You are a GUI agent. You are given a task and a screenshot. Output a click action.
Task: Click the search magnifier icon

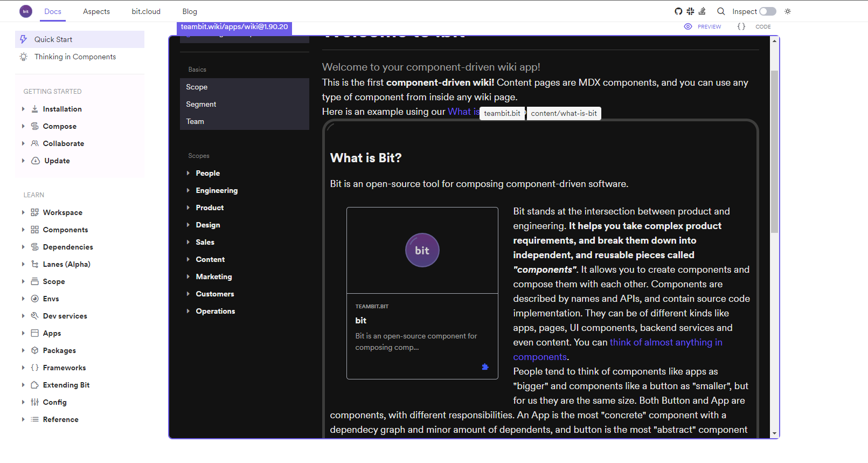pyautogui.click(x=721, y=11)
